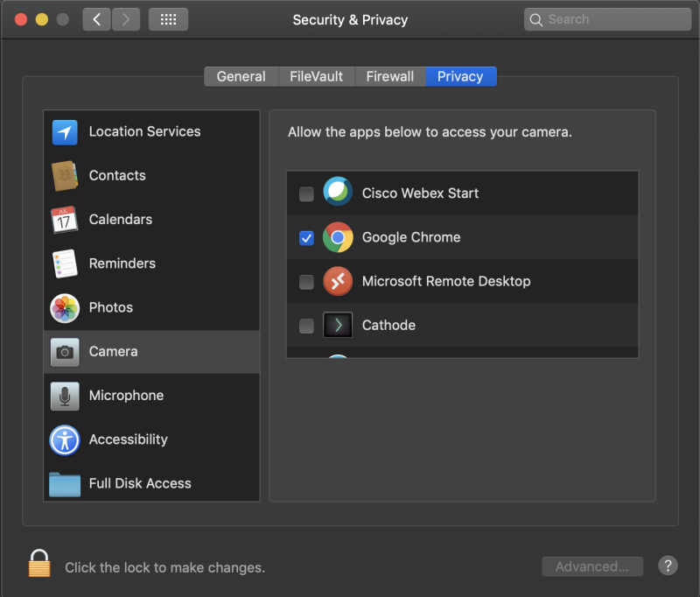This screenshot has height=597, width=700.
Task: Open help with the question mark button
Action: 668,566
